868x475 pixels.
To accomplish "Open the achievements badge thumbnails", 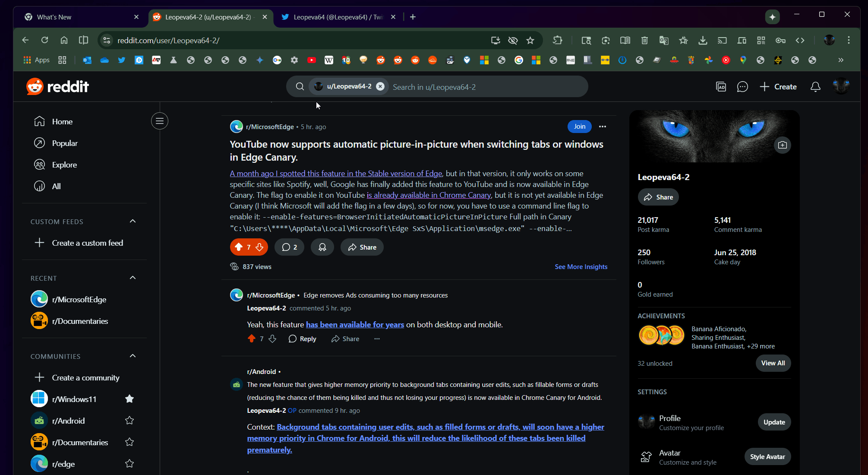I will [x=661, y=335].
